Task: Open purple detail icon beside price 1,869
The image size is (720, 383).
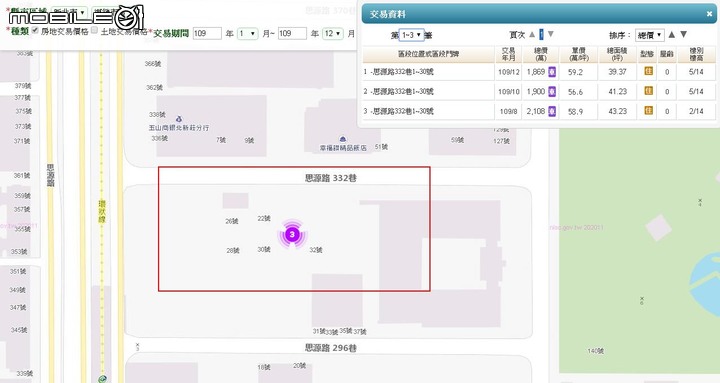Action: pos(552,72)
